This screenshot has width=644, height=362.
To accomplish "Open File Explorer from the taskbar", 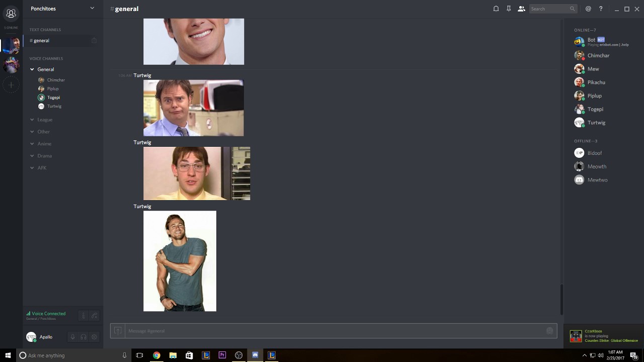I will pyautogui.click(x=173, y=355).
